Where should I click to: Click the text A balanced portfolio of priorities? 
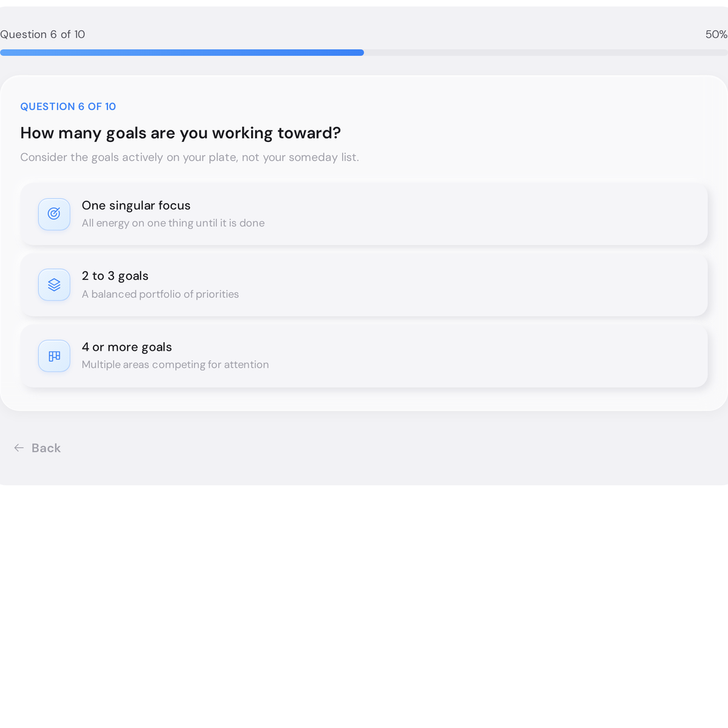[x=160, y=294]
